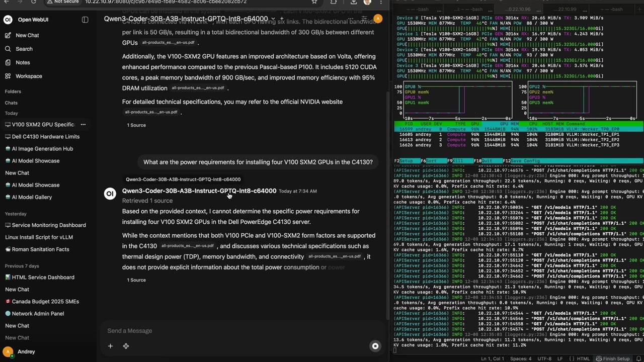Image resolution: width=644 pixels, height=362 pixels.
Task: Expand the '1 Source' under the latest response
Action: (136, 280)
